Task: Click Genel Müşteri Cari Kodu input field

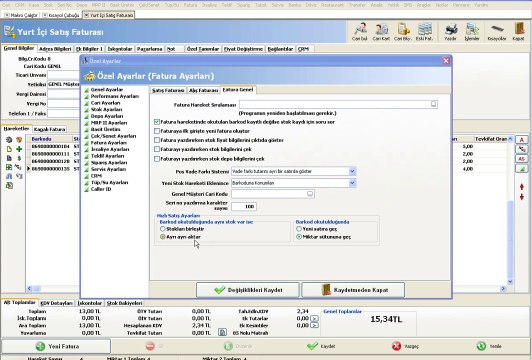Action: pyautogui.click(x=272, y=194)
